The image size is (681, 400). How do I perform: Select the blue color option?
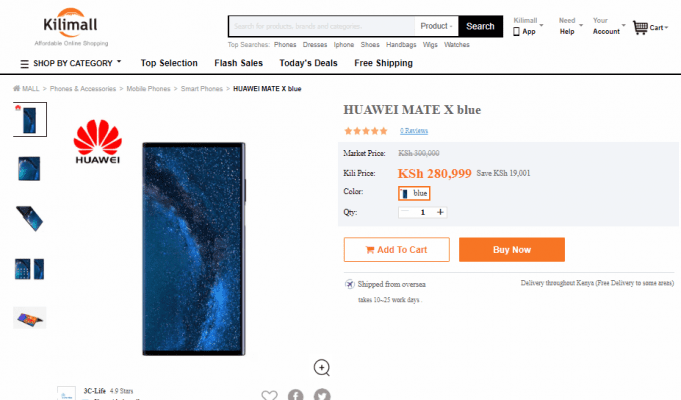tap(414, 193)
